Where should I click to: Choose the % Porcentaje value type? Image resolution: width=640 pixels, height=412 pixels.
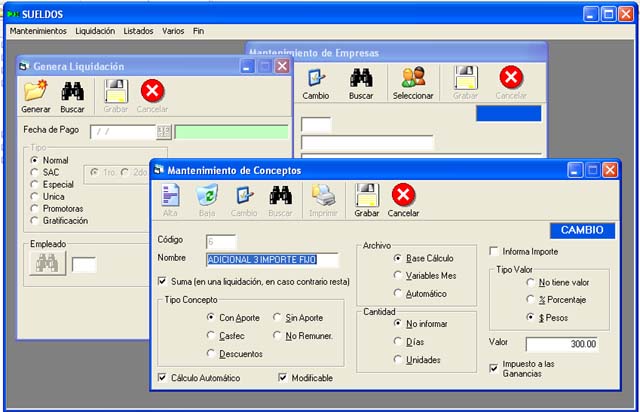tap(530, 299)
